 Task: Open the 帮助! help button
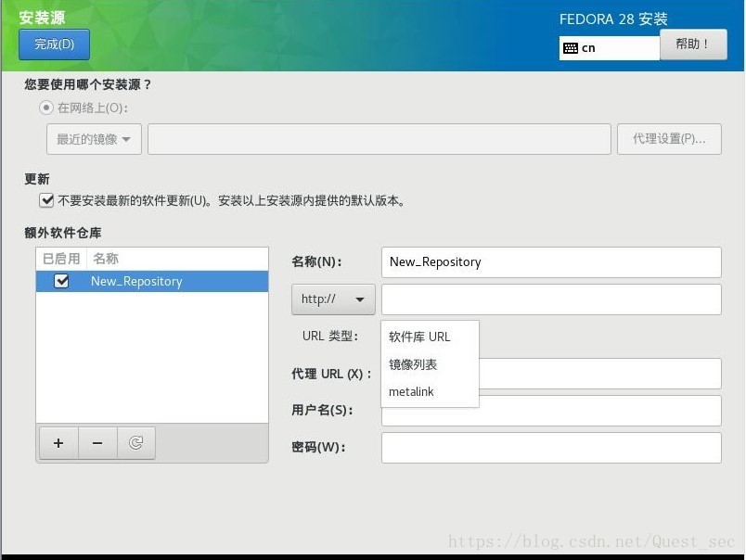coord(693,45)
